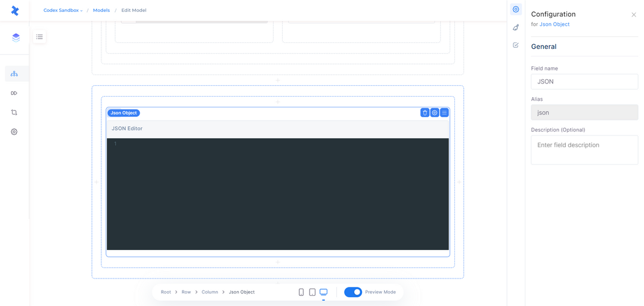Switch to desktop preview
This screenshot has width=644, height=306.
(x=324, y=292)
